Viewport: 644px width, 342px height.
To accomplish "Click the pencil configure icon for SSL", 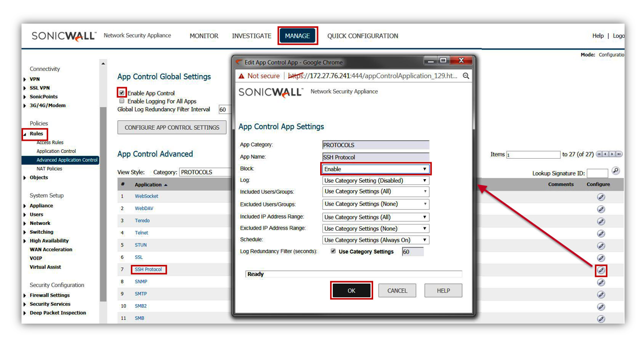I will [601, 258].
